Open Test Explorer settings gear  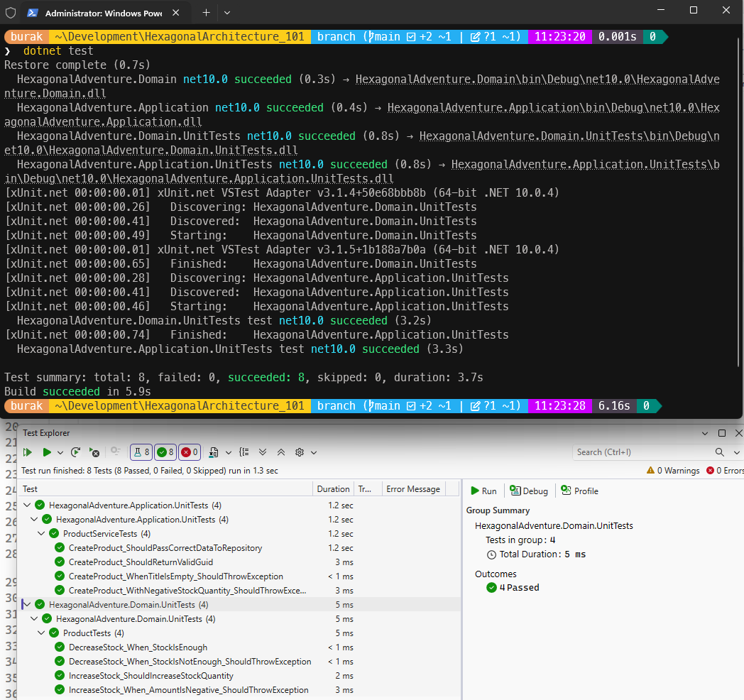click(x=300, y=452)
